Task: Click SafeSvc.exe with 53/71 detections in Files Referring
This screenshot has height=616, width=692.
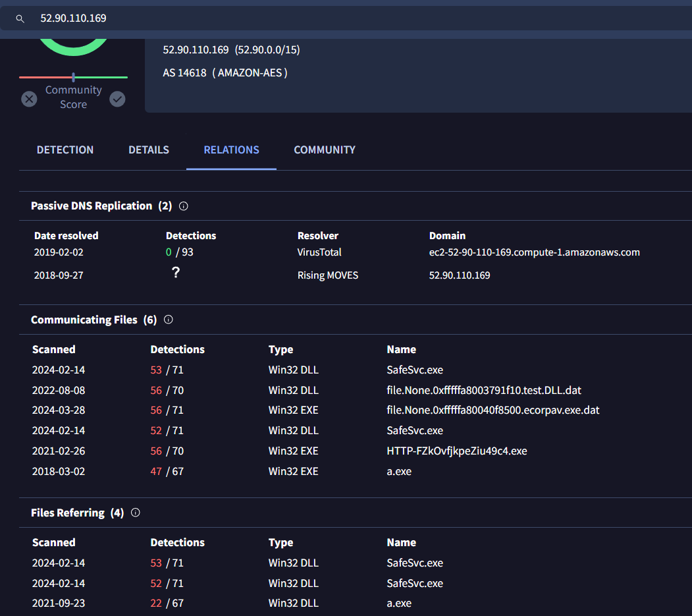Action: tap(415, 563)
